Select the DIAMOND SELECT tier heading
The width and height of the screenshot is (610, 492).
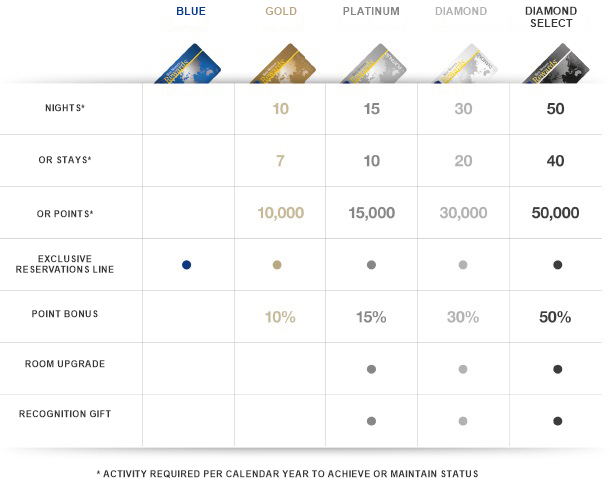[551, 17]
